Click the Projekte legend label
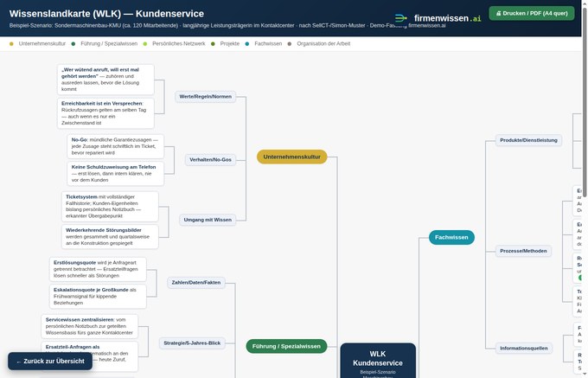 [x=229, y=44]
